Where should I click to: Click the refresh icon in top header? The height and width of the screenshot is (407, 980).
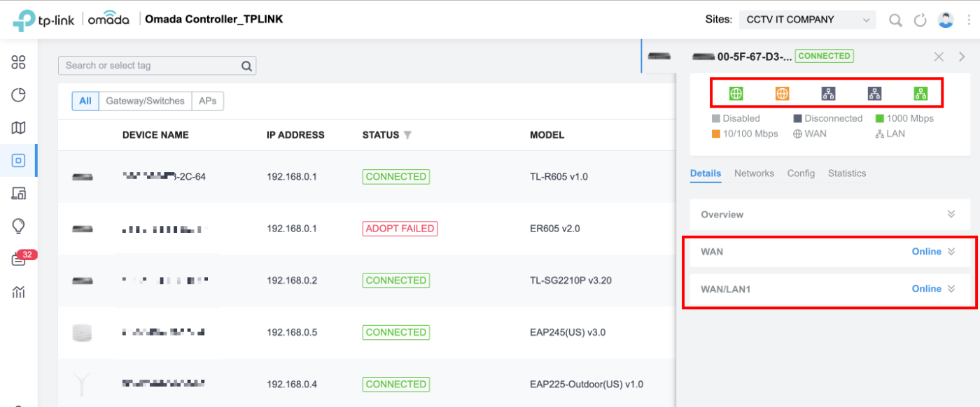click(x=920, y=20)
